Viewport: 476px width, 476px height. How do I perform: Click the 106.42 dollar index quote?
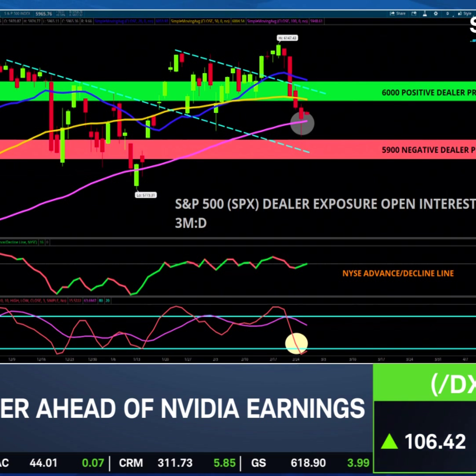click(x=435, y=441)
